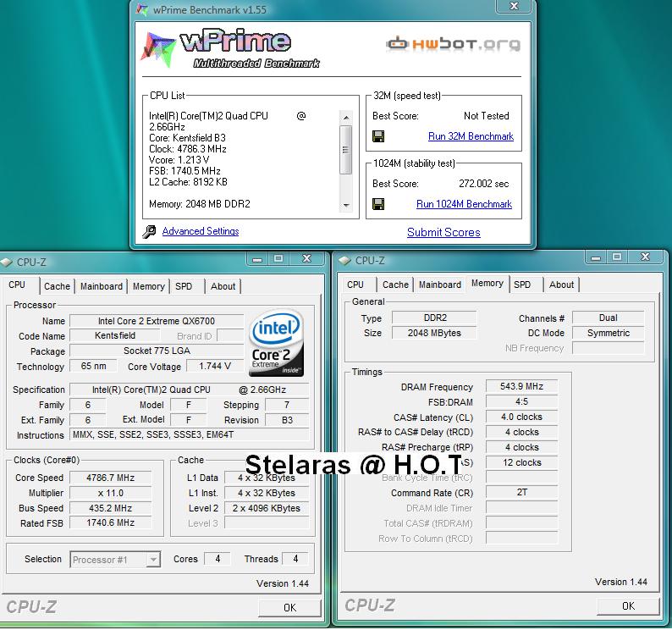Click CPU List scrollbar up arrow
The width and height of the screenshot is (672, 630).
click(x=346, y=117)
